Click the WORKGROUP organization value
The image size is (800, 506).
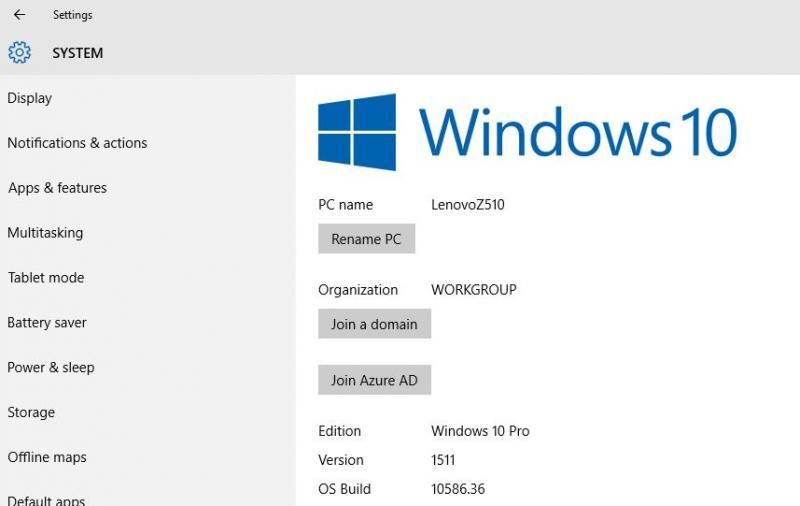click(x=474, y=290)
